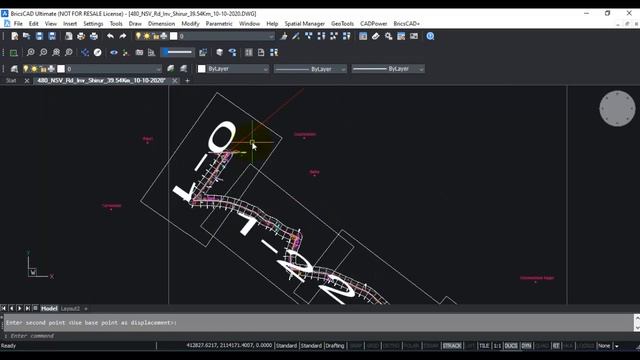Toggle ESNAP in the status bar
640x360 pixels.
tap(431, 346)
